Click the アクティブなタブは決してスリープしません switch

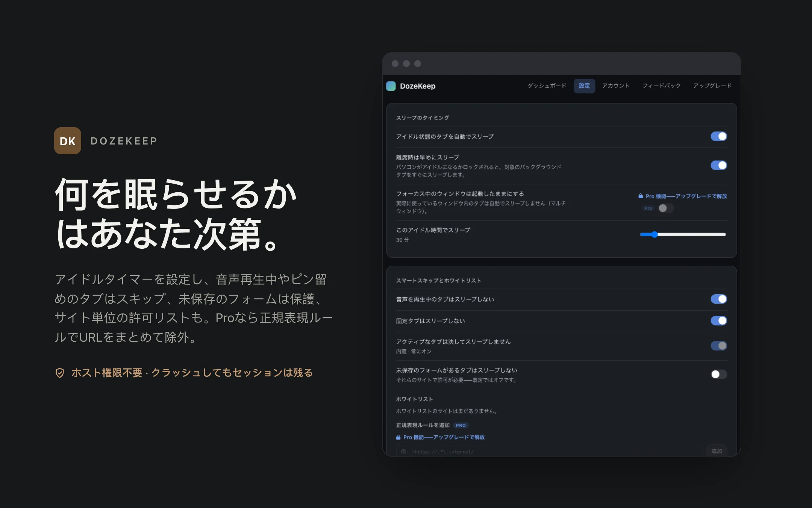coord(719,346)
